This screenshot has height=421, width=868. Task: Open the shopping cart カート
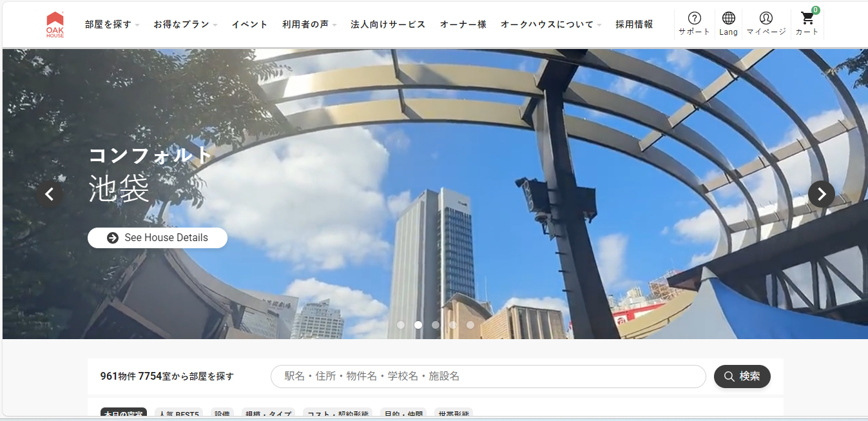pos(807,24)
